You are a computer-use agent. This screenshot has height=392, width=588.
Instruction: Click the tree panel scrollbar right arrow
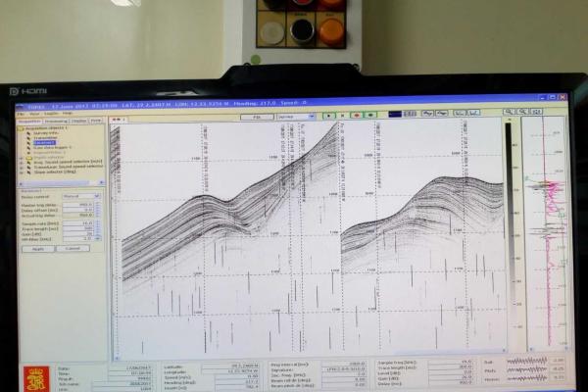tap(101, 182)
